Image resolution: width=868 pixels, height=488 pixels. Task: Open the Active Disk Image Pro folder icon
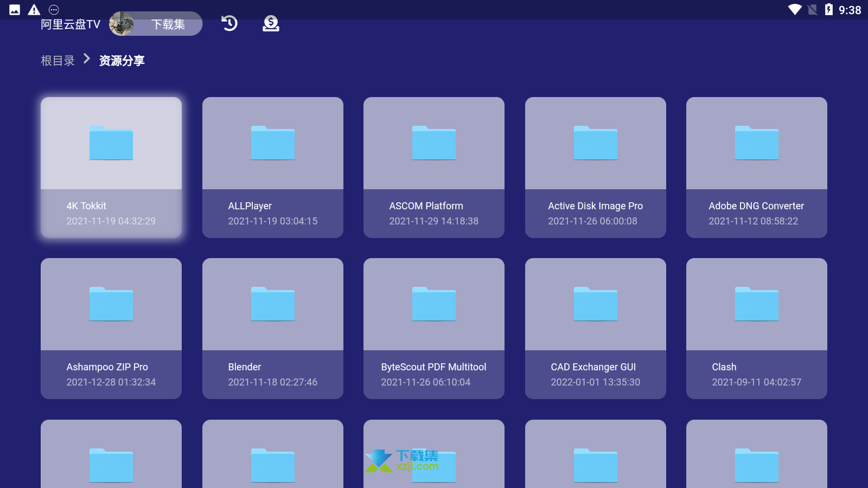tap(596, 143)
